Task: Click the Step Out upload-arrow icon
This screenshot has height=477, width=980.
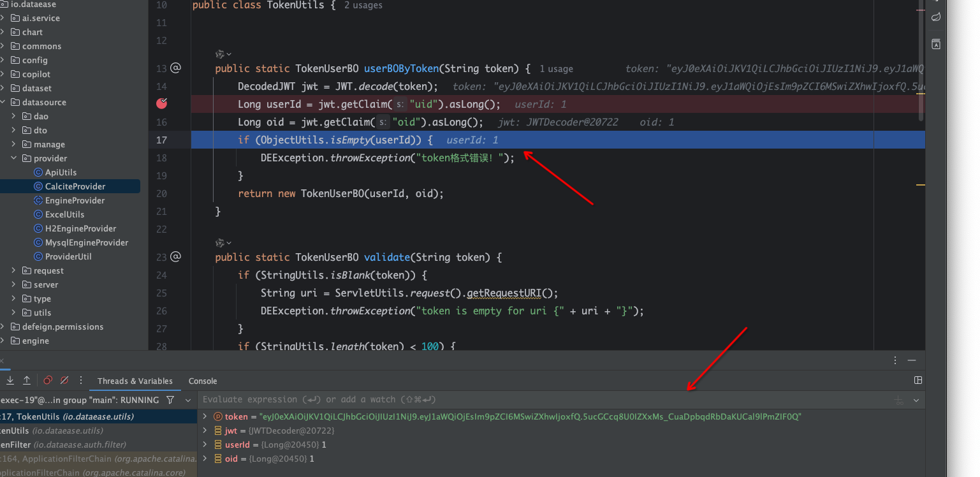Action: (27, 380)
